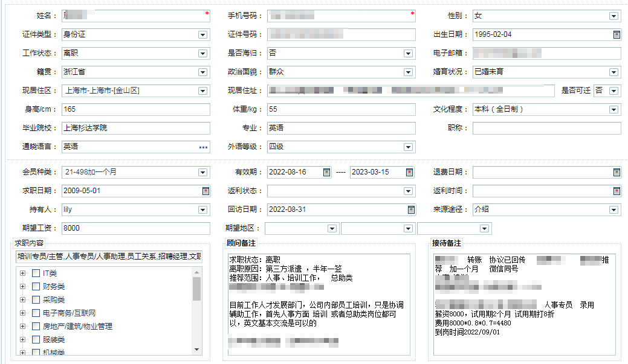The width and height of the screenshot is (628, 364).
Task: Focus the 现居住址 address field
Action: click(411, 91)
